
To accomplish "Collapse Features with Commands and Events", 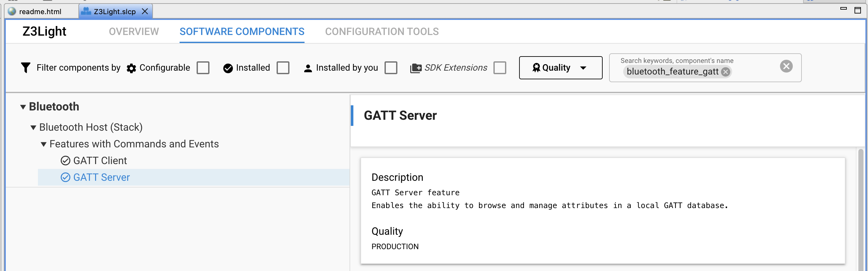I will coord(43,144).
